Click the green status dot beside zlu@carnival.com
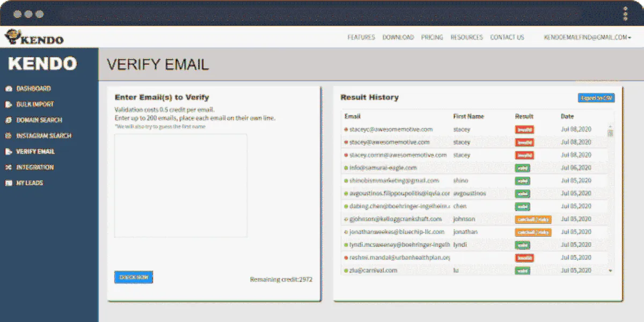Screen dimensions: 644x322 (346, 271)
